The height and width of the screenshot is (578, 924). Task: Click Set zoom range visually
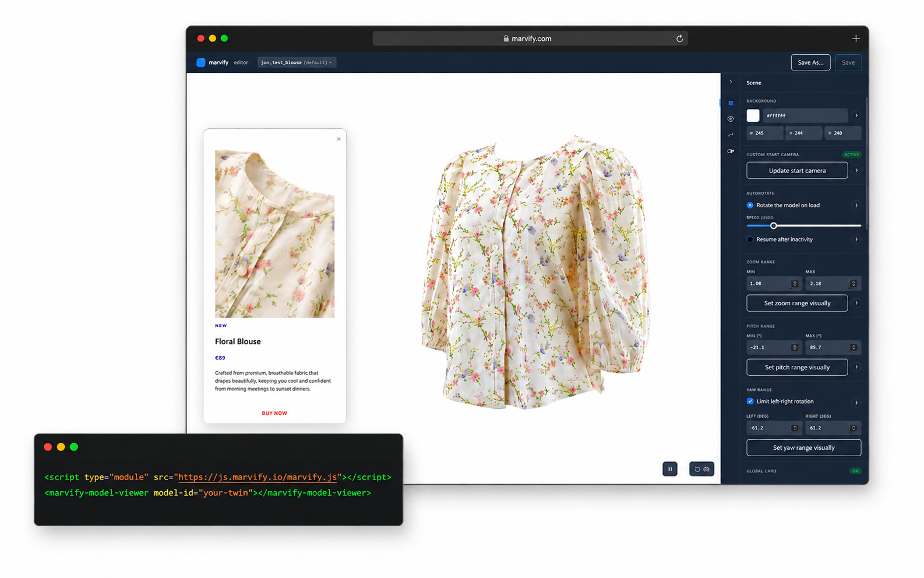(x=797, y=303)
